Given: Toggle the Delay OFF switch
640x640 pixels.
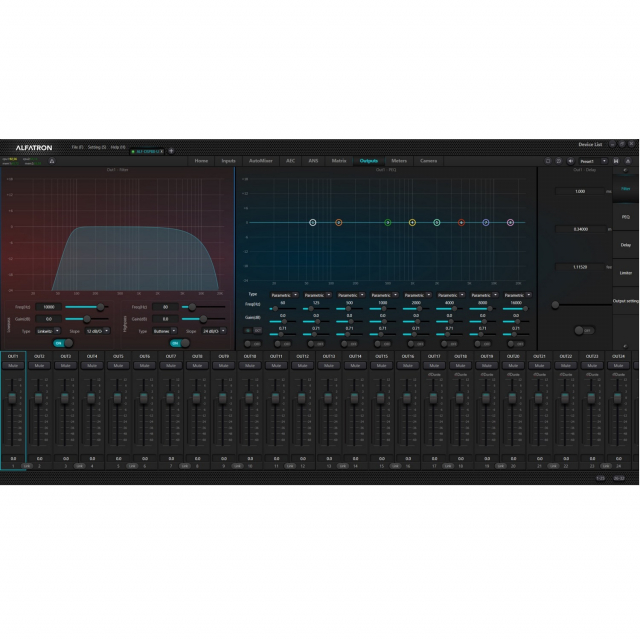Looking at the screenshot, I should pyautogui.click(x=579, y=330).
